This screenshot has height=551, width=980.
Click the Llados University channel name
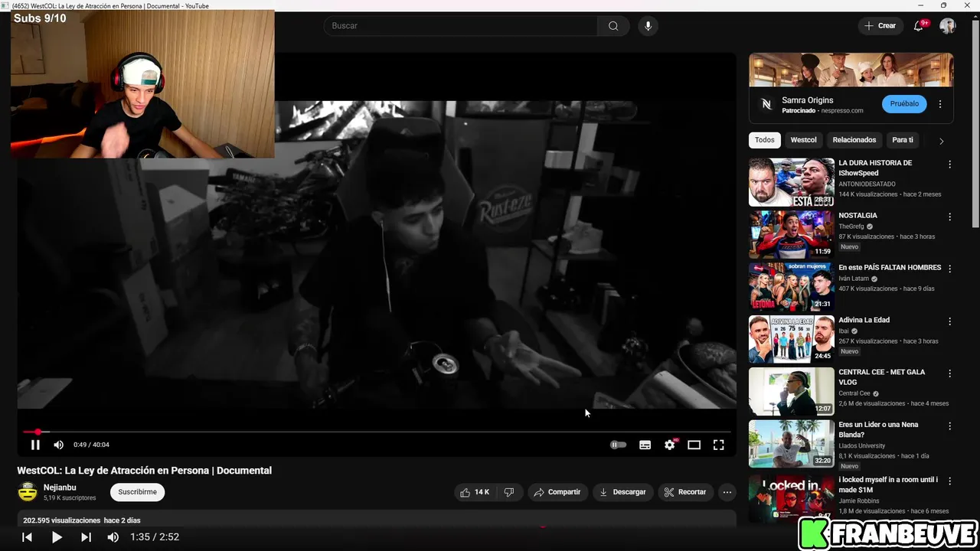(x=862, y=446)
